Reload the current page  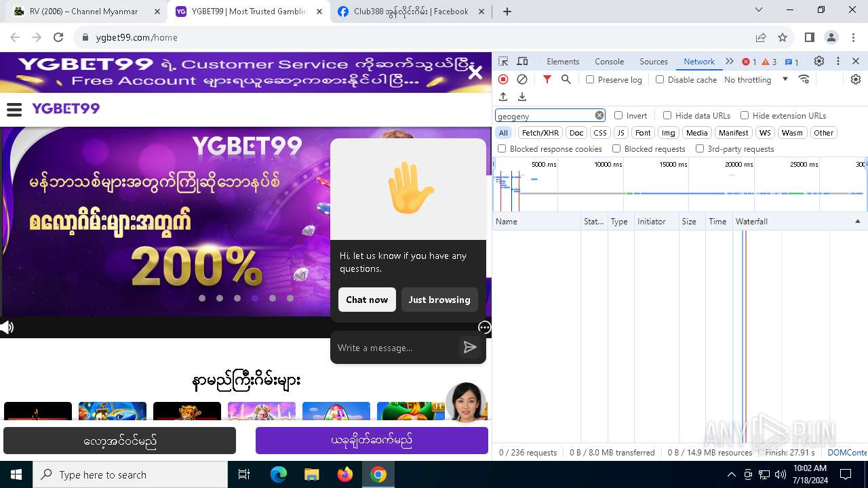pyautogui.click(x=58, y=37)
